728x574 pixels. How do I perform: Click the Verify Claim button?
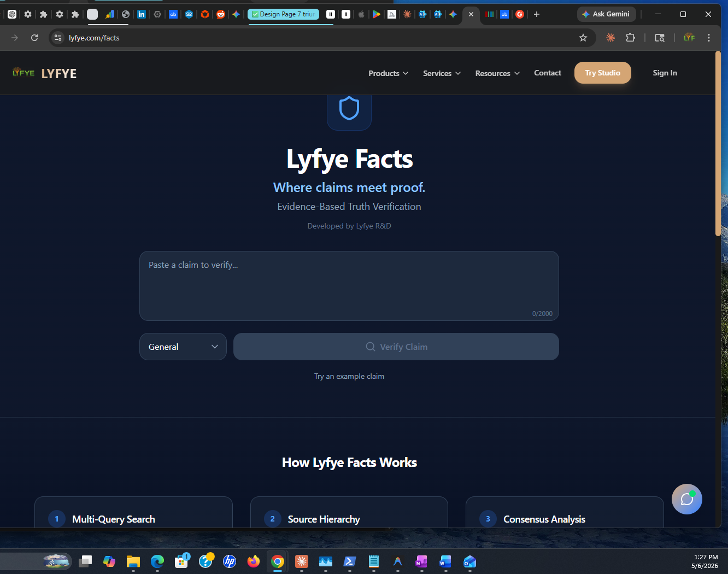[396, 347]
